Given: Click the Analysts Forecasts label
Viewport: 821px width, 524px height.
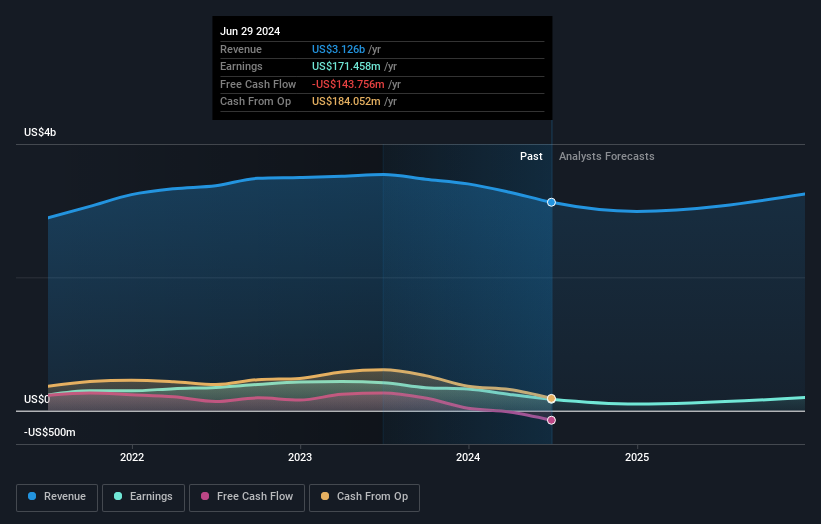Looking at the screenshot, I should tap(606, 156).
